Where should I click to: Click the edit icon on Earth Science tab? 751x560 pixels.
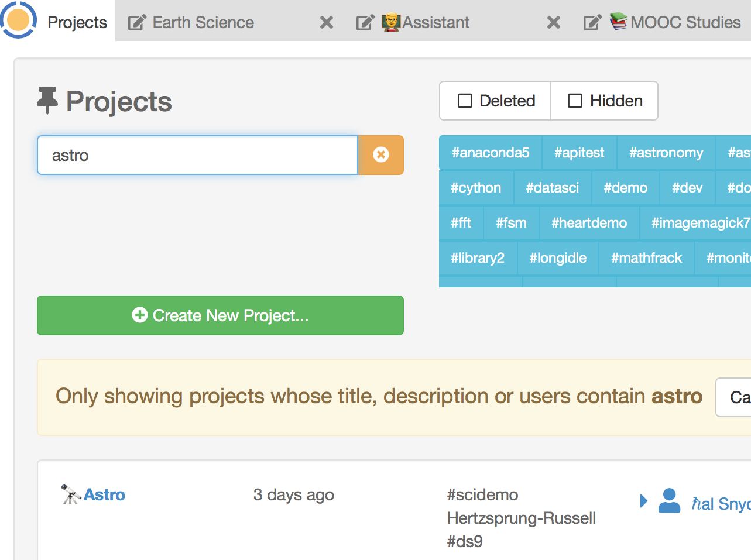(137, 23)
